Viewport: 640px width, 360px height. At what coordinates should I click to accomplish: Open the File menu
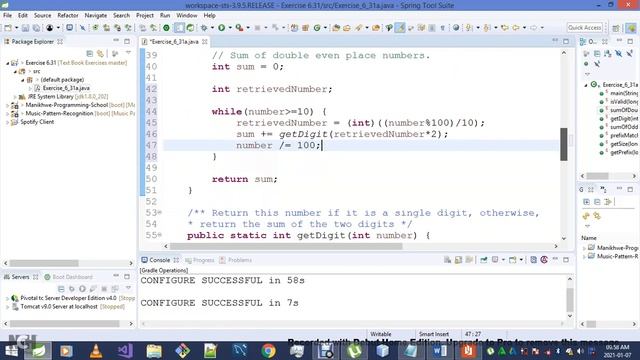point(7,16)
